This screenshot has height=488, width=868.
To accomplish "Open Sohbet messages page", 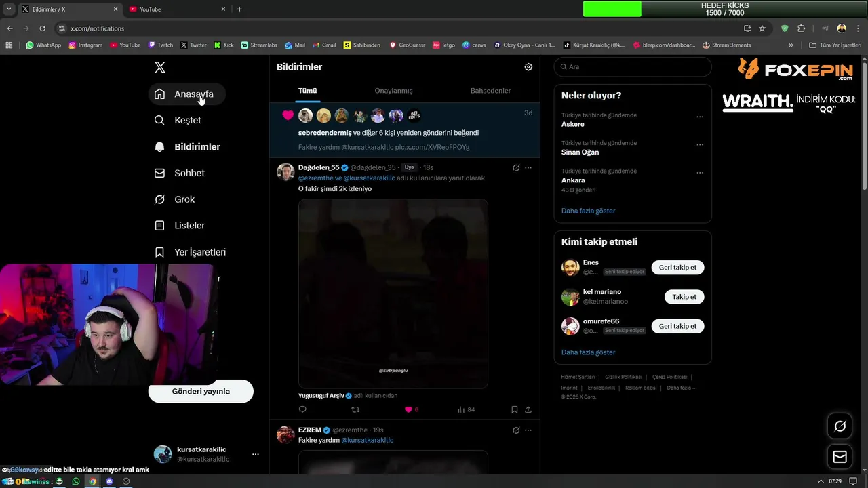I will point(180,173).
